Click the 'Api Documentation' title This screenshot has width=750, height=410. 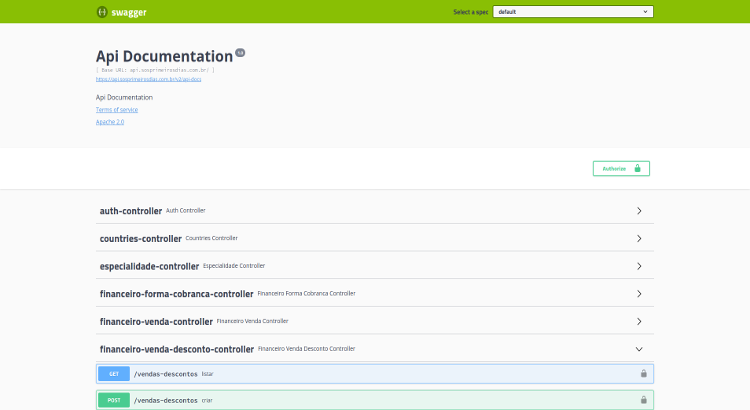click(x=164, y=56)
